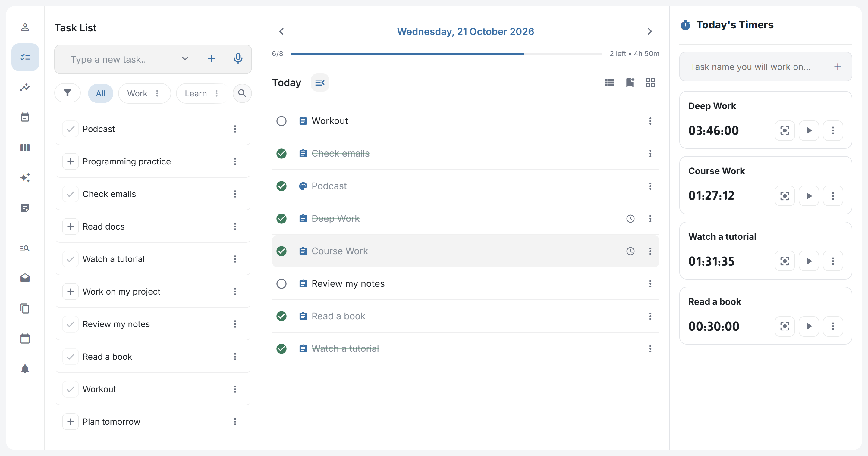The height and width of the screenshot is (456, 868).
Task: Add Work on my project to today
Action: click(71, 292)
